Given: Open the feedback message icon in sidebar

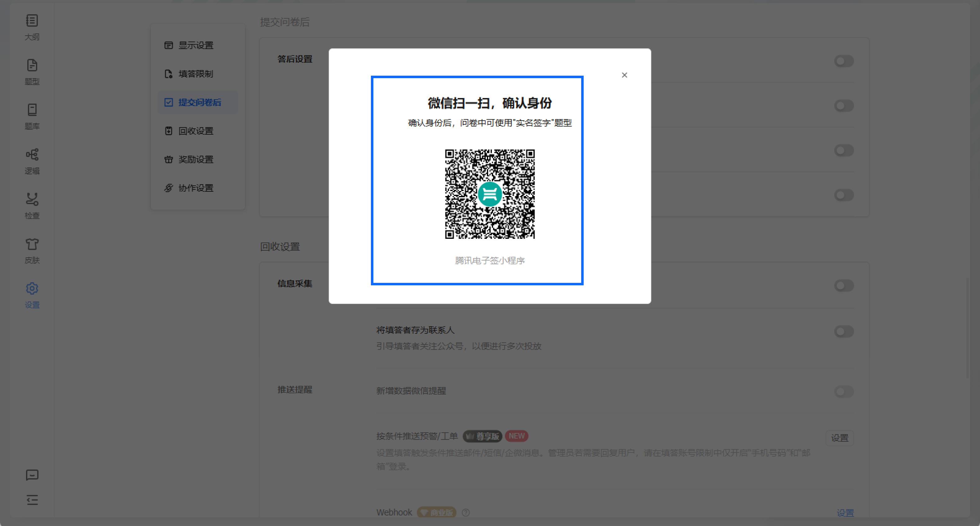Looking at the screenshot, I should point(32,475).
